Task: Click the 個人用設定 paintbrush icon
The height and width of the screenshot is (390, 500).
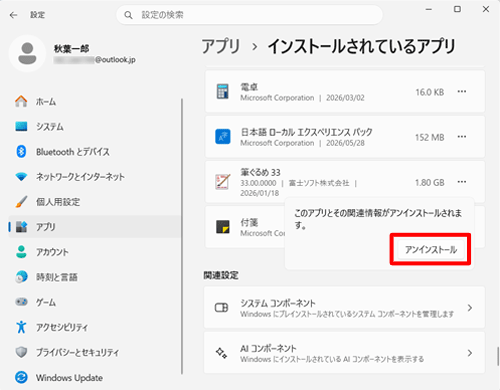Action: [21, 202]
